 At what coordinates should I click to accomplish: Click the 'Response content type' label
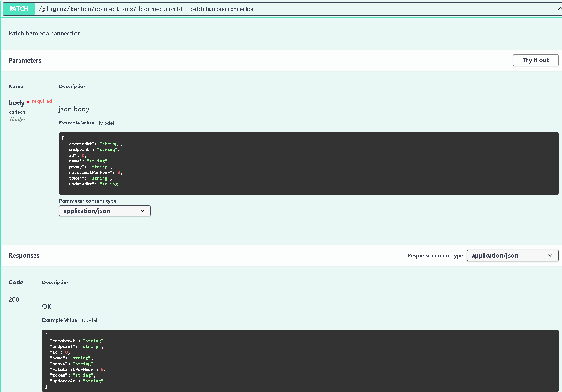(x=435, y=256)
